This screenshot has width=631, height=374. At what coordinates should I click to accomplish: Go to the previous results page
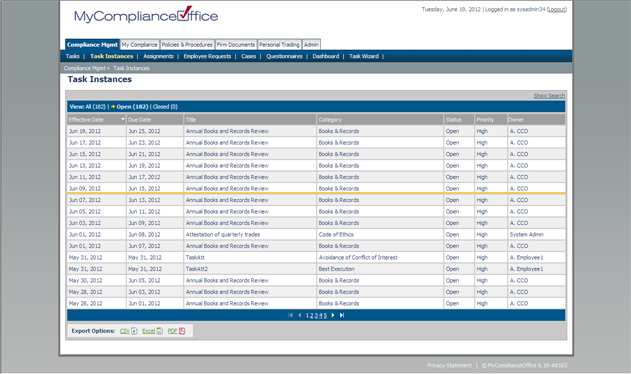(299, 315)
